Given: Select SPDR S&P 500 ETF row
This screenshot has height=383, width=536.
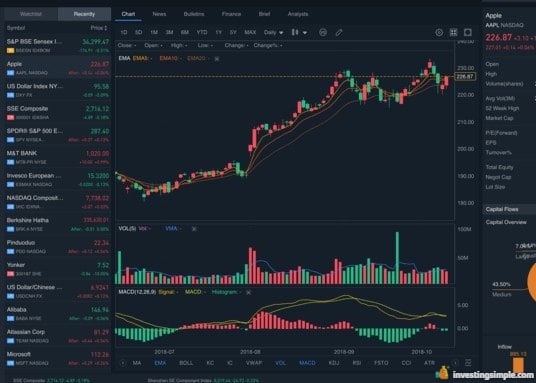Looking at the screenshot, I should click(57, 135).
